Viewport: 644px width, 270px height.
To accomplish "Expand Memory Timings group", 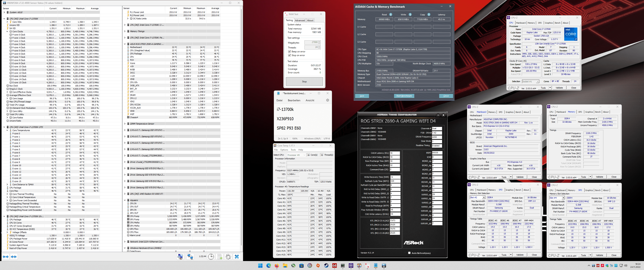I will [125, 31].
